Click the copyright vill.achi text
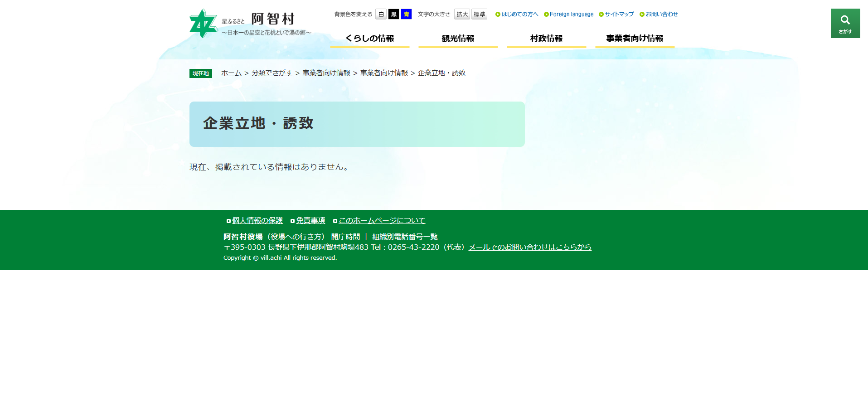This screenshot has width=868, height=408. point(280,257)
